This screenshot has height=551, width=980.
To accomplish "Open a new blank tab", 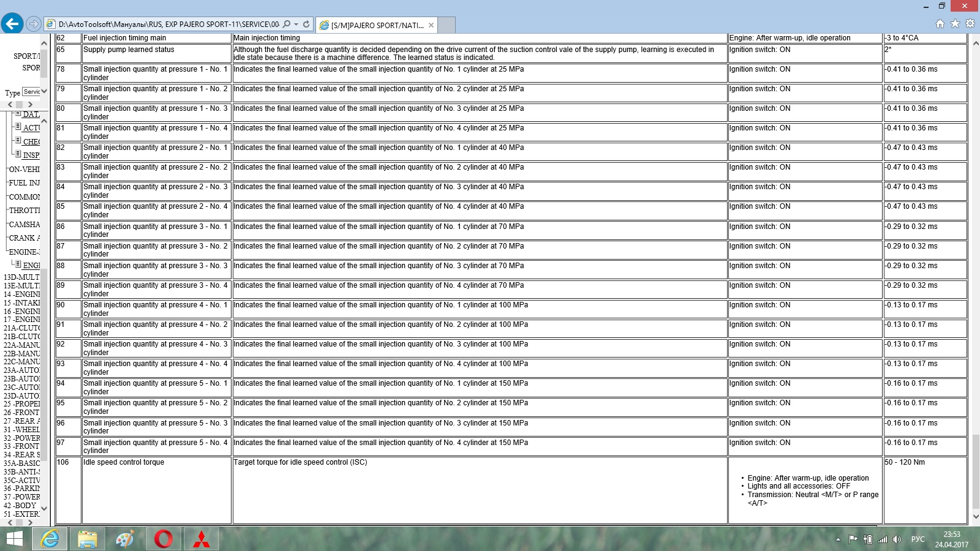I will (447, 25).
